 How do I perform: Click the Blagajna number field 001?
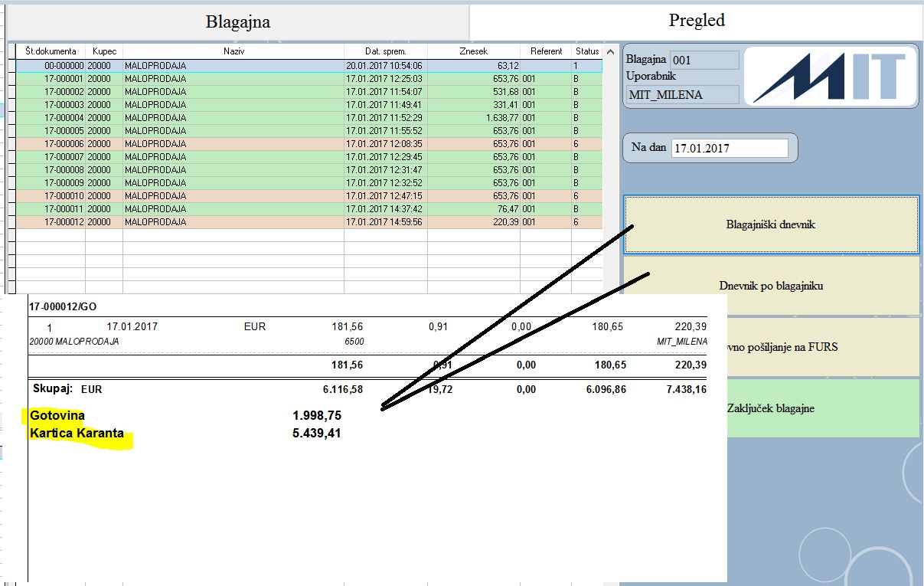pos(704,60)
